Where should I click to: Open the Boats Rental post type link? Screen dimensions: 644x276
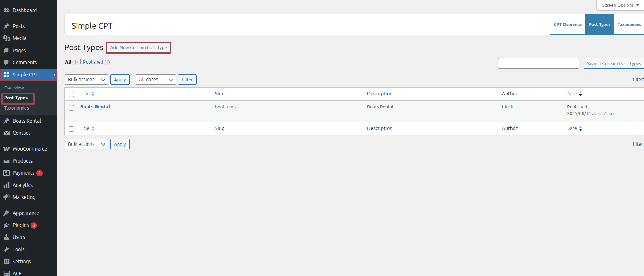pyautogui.click(x=95, y=107)
